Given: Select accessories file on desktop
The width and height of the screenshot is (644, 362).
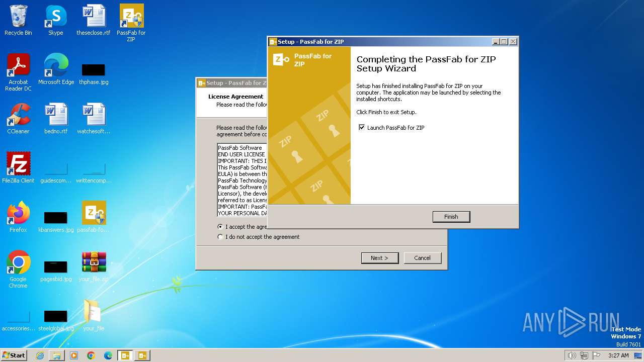Looking at the screenshot, I should click(x=18, y=320).
